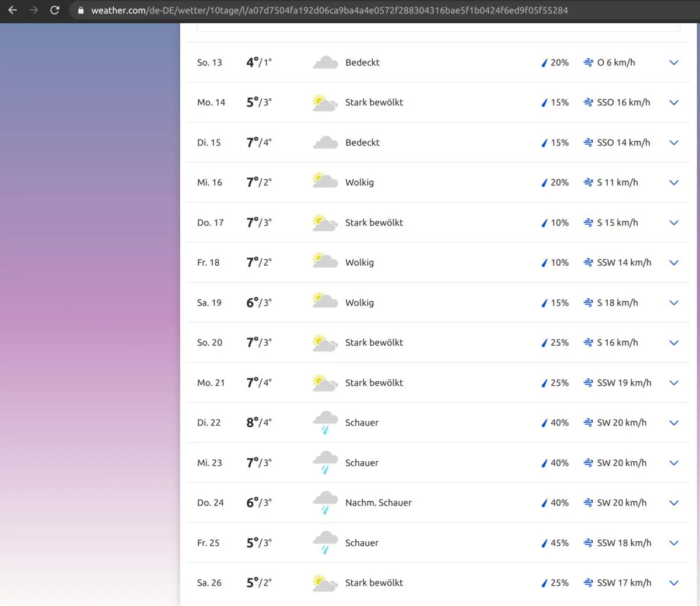Viewport: 700px width, 606px height.
Task: Expand details for Fr. 18
Action: (674, 263)
